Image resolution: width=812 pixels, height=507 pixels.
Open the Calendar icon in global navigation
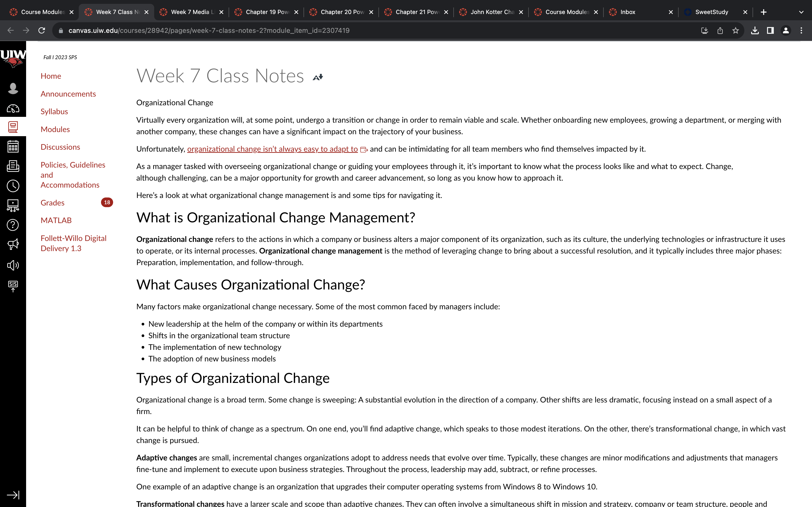(x=13, y=147)
